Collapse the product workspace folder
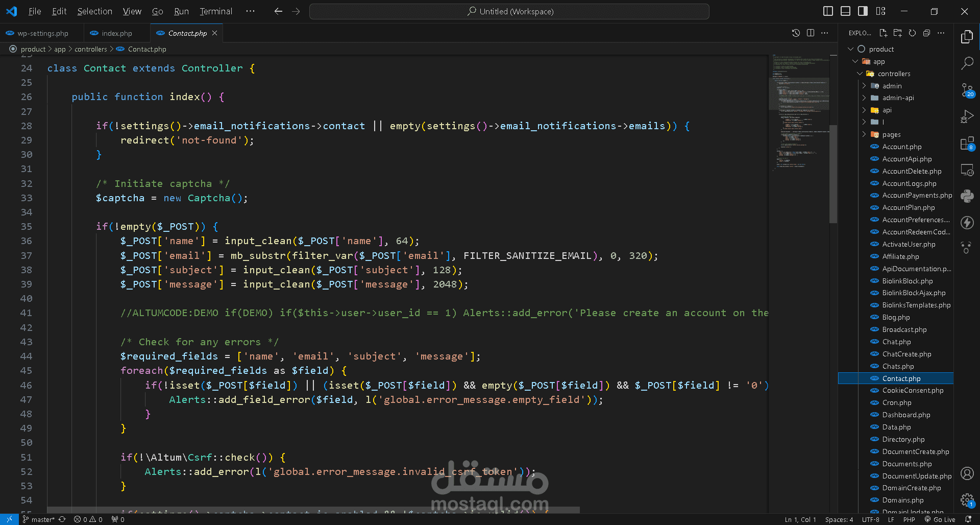 (x=851, y=49)
